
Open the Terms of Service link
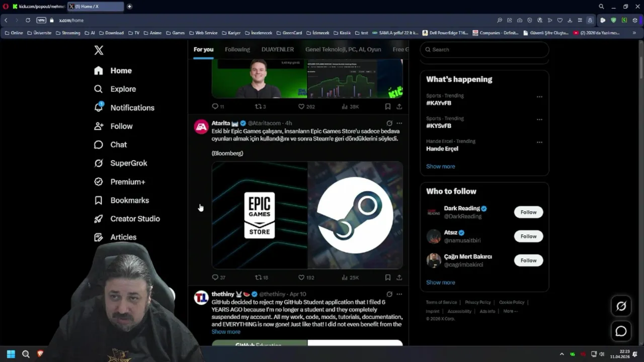(441, 302)
